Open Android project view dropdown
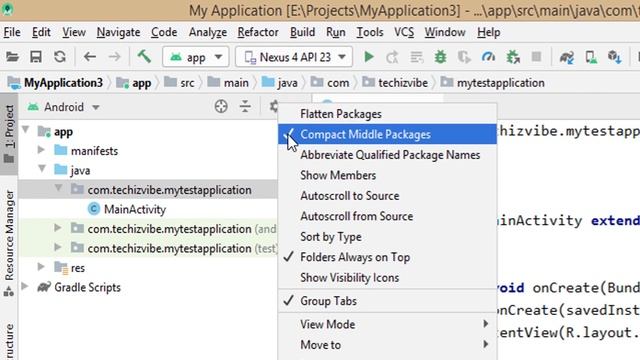 (x=63, y=107)
